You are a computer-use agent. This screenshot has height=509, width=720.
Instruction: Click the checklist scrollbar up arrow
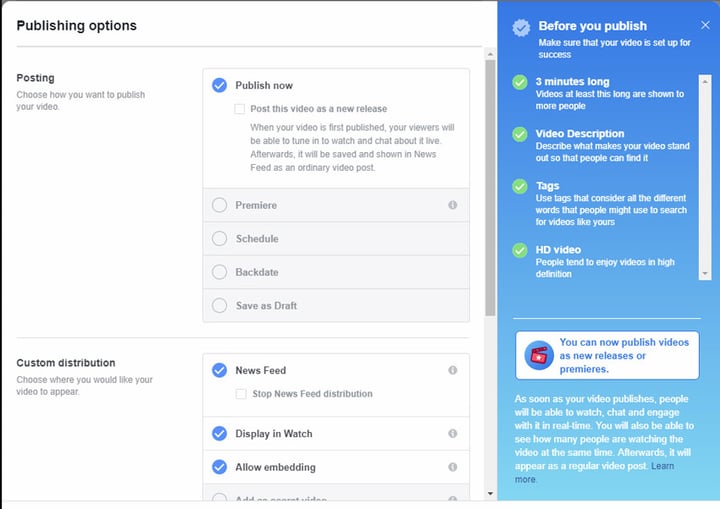pos(705,81)
